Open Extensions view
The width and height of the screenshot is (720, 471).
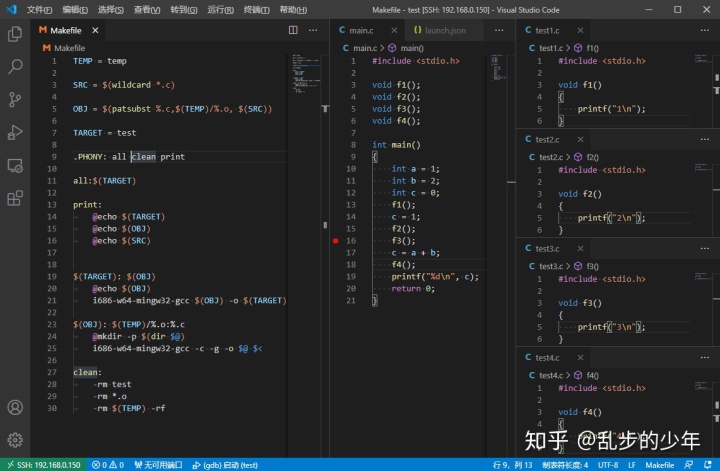(x=15, y=199)
